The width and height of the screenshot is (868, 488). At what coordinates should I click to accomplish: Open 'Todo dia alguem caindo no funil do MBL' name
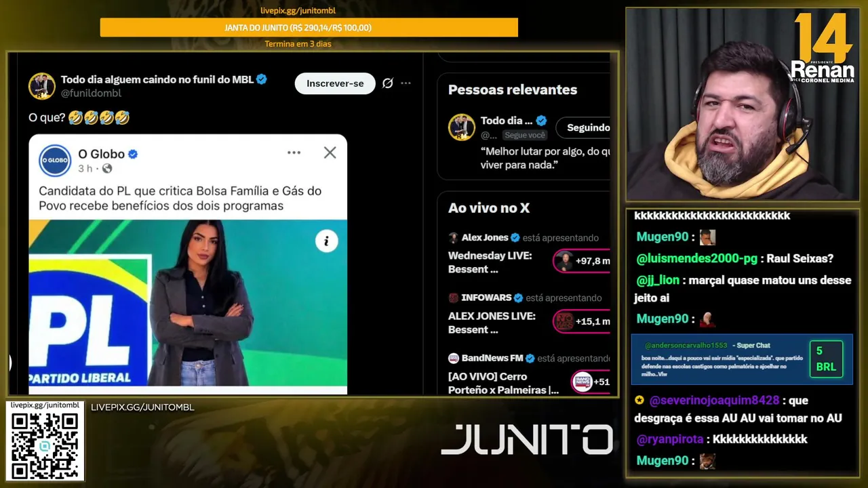pos(157,79)
